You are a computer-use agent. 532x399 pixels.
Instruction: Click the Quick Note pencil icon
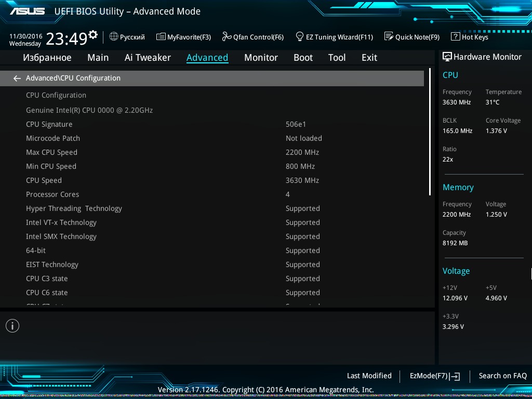(x=389, y=36)
